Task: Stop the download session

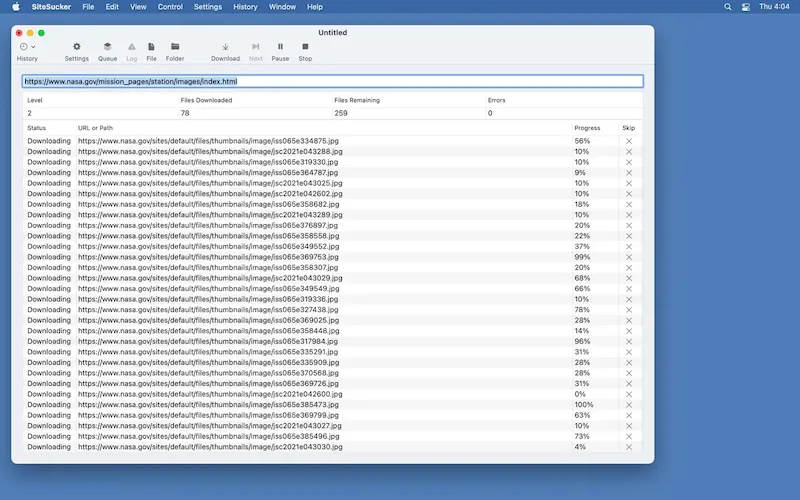Action: coord(305,52)
